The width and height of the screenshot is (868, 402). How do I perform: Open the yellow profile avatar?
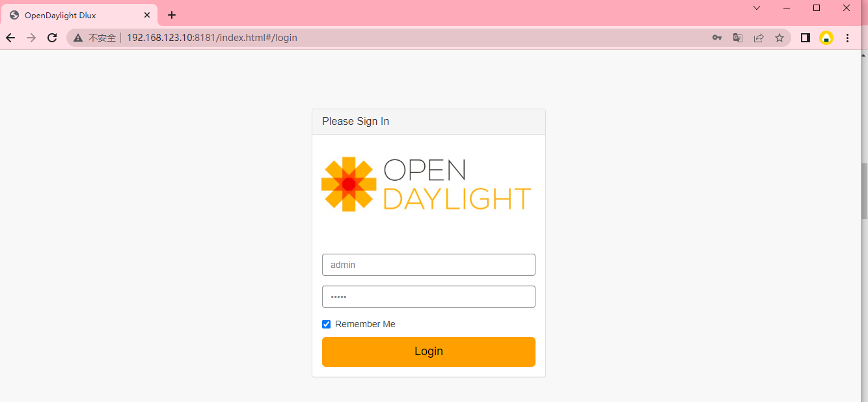point(826,38)
